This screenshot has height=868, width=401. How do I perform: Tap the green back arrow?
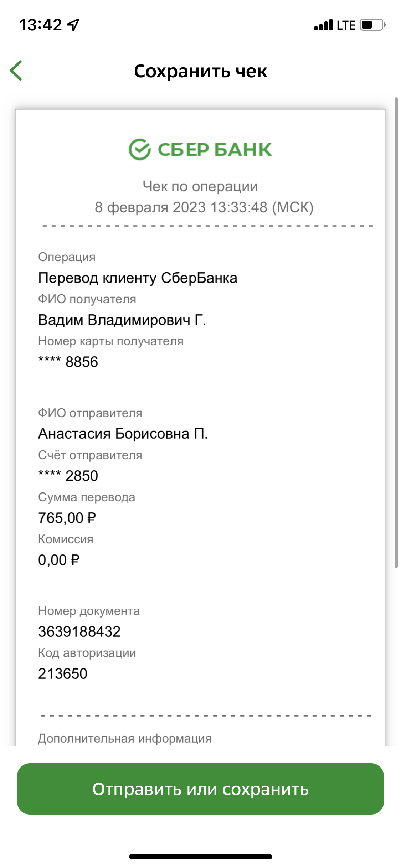coord(16,71)
